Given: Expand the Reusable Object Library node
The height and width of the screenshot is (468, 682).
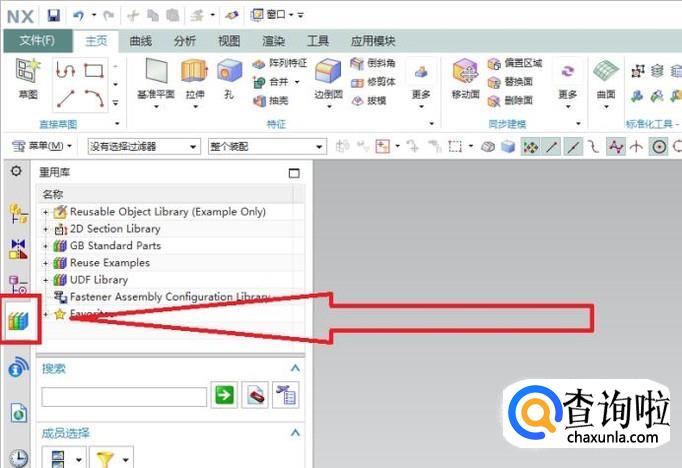Looking at the screenshot, I should (45, 212).
